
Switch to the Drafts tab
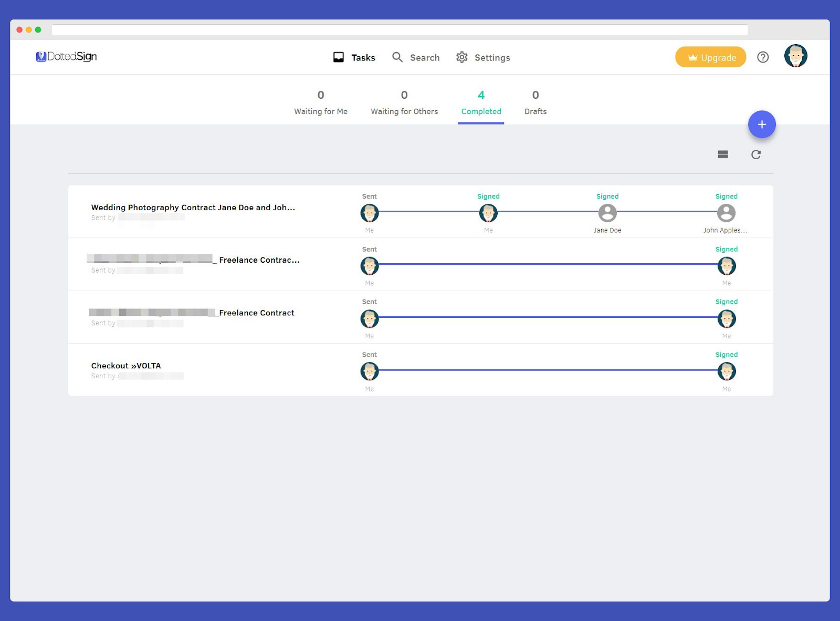(535, 103)
